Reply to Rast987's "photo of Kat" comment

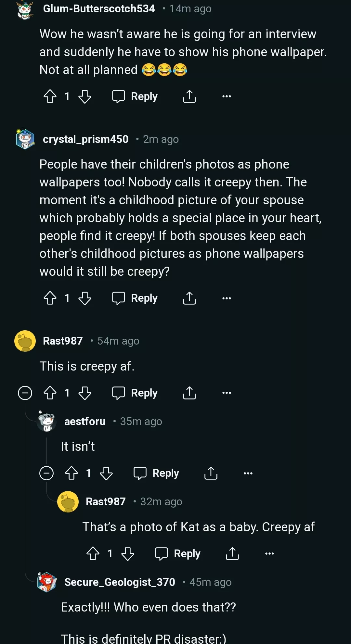178,554
